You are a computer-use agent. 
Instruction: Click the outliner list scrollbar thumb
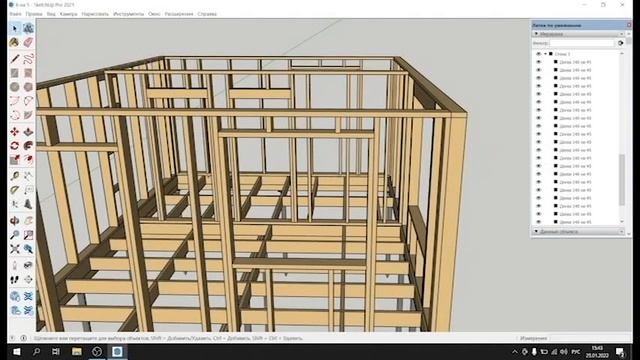[x=622, y=180]
